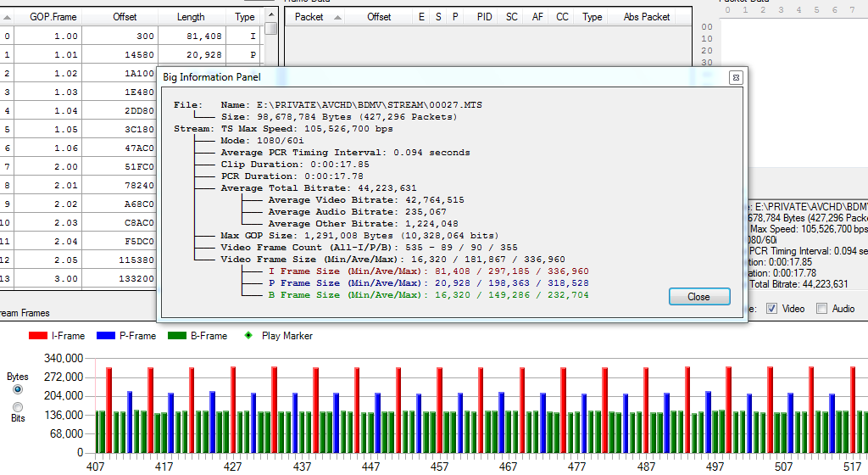Click the Max GOP Size line

pos(359,236)
